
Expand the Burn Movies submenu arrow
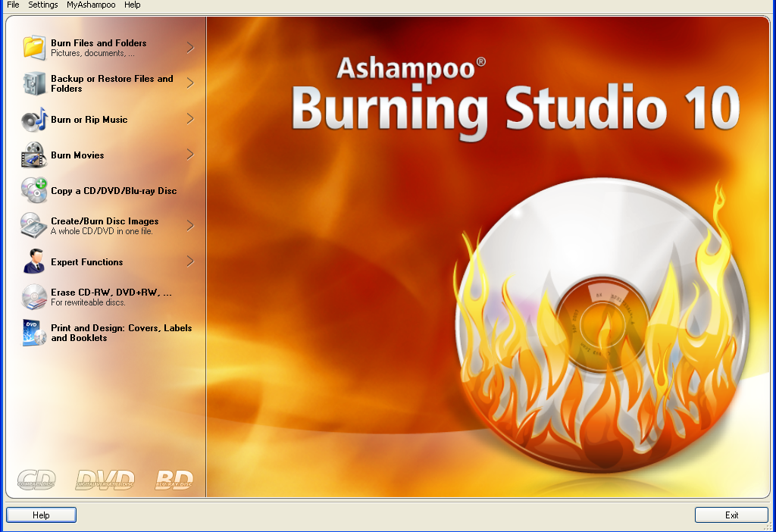click(x=190, y=155)
